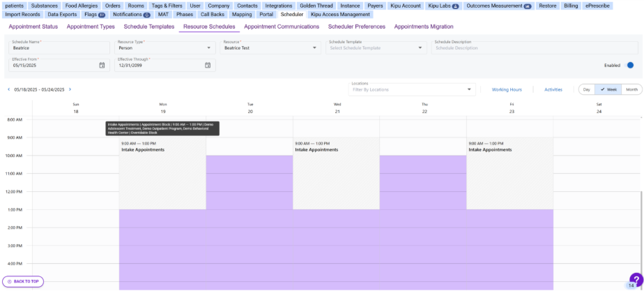Open the Schedule Template dropdown

click(421, 48)
